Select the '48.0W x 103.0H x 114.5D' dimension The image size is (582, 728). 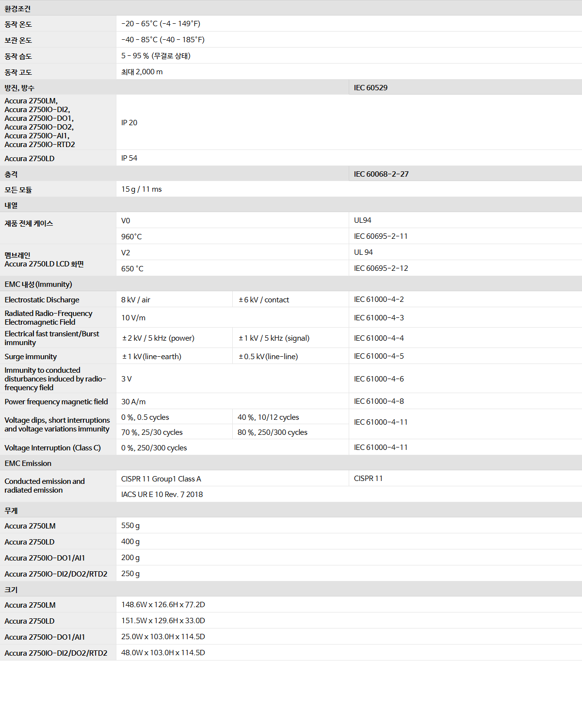click(x=163, y=653)
